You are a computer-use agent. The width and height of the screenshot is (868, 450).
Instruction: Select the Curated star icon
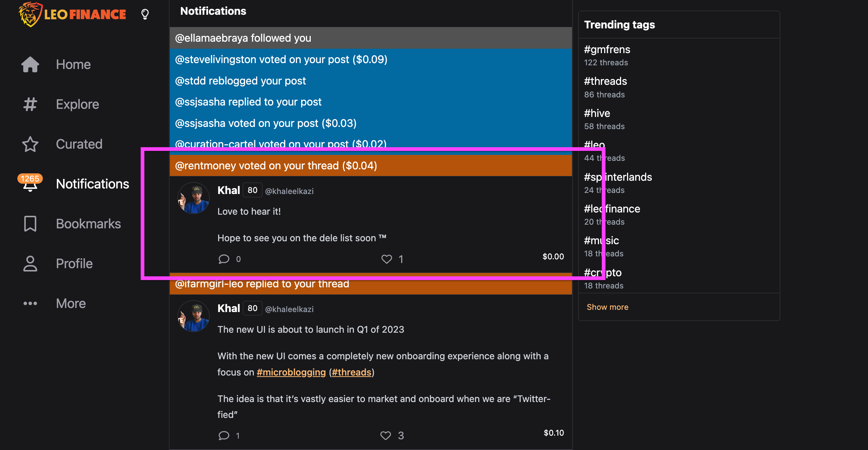[30, 144]
